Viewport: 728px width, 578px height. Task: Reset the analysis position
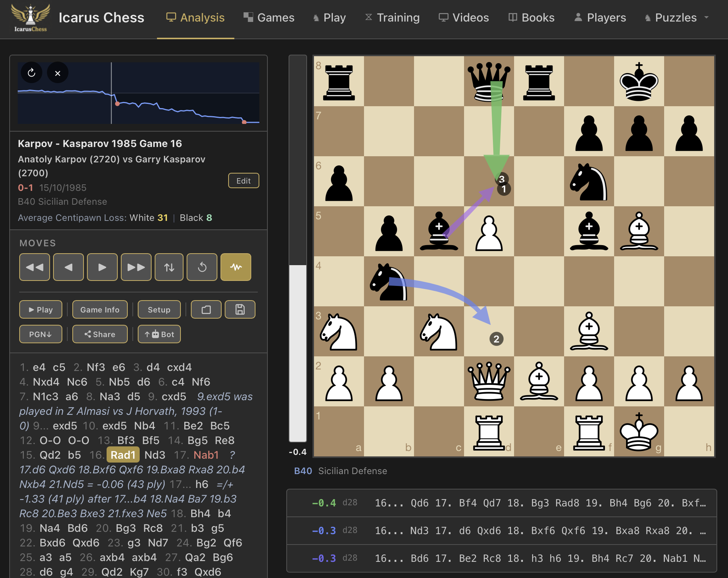202,267
